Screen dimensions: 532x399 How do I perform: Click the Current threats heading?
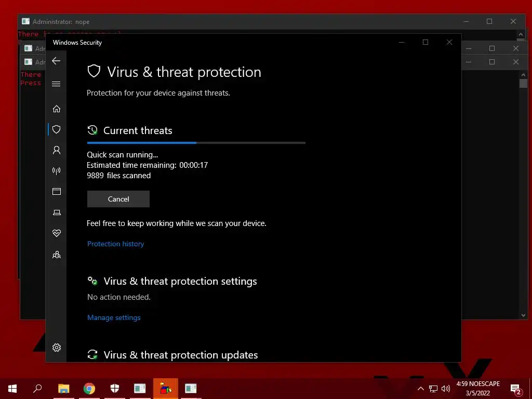(137, 130)
